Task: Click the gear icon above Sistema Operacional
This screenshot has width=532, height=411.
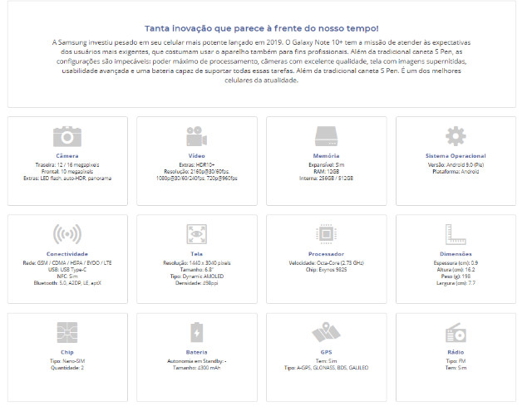Action: [x=456, y=136]
